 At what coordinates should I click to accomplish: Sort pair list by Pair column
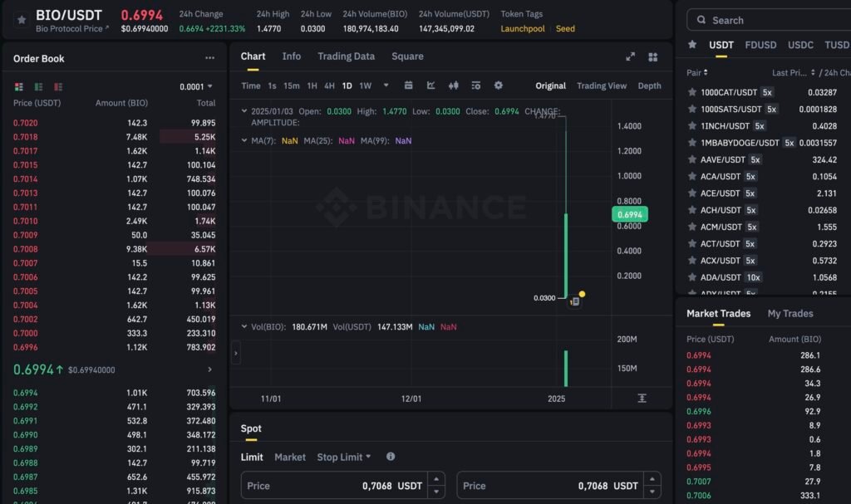pos(697,73)
